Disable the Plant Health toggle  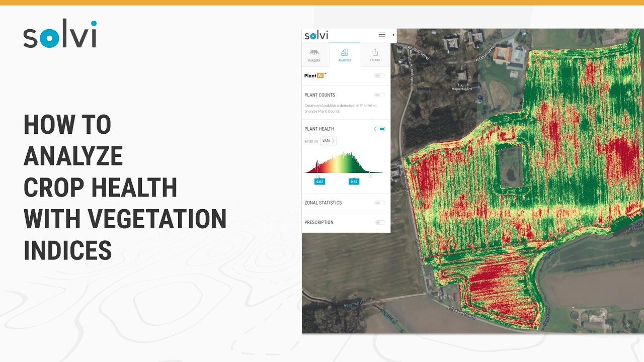coord(380,129)
